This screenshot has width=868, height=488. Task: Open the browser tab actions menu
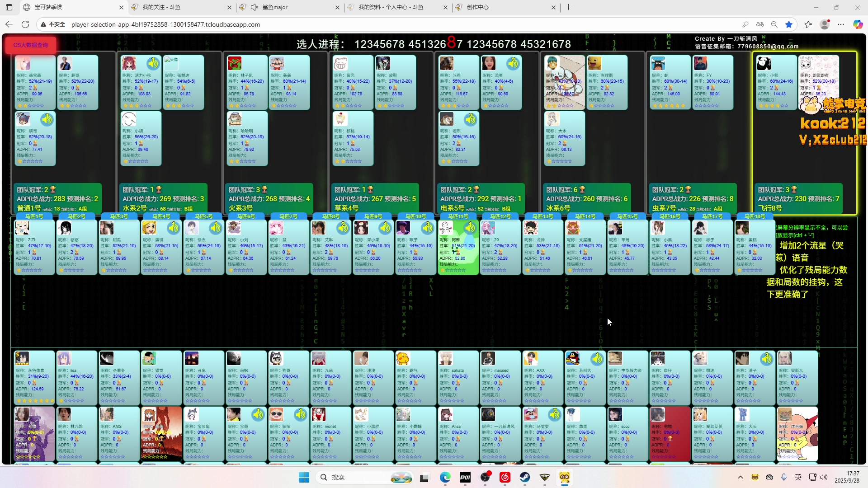pos(9,7)
